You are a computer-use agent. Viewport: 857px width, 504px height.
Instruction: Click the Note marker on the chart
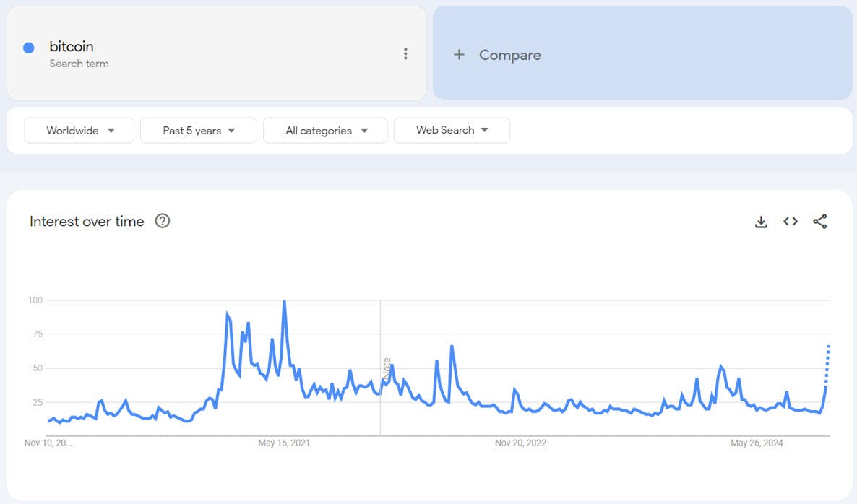click(387, 370)
